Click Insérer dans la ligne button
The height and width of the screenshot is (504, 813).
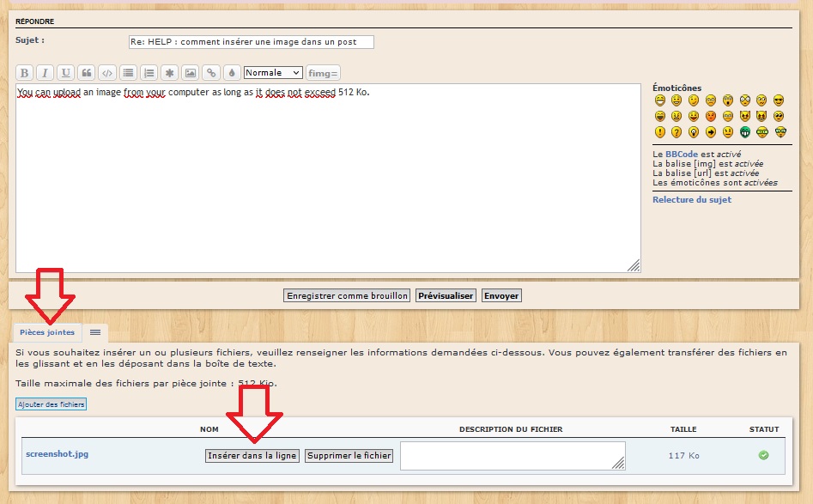(252, 456)
